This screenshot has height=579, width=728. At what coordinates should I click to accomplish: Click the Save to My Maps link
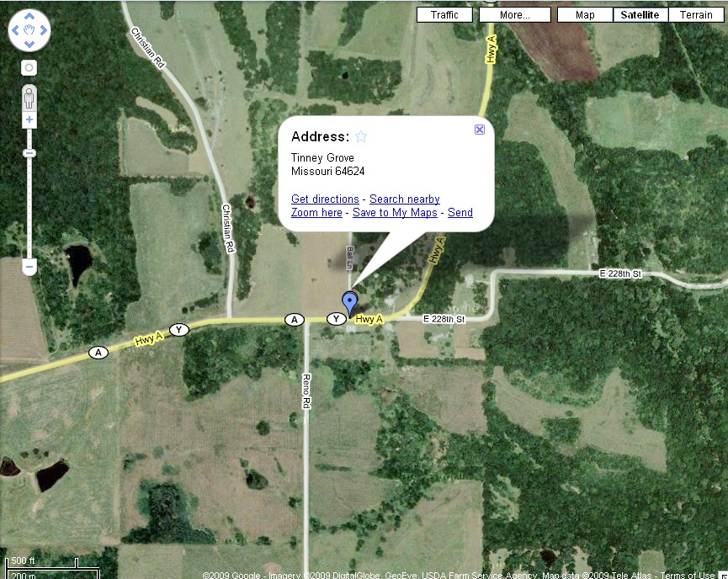(395, 213)
